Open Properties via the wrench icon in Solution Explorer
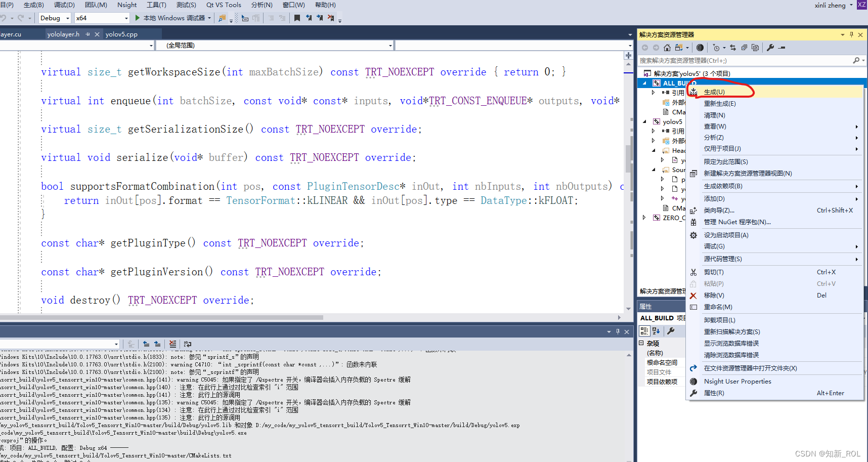Viewport: 868px width, 462px height. click(771, 47)
